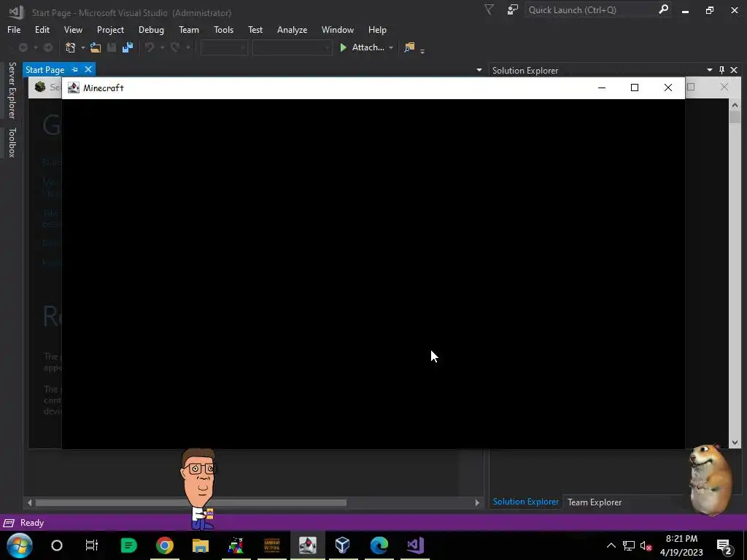This screenshot has height=560, width=747.
Task: Open Cortana search circle on taskbar
Action: coord(57,545)
